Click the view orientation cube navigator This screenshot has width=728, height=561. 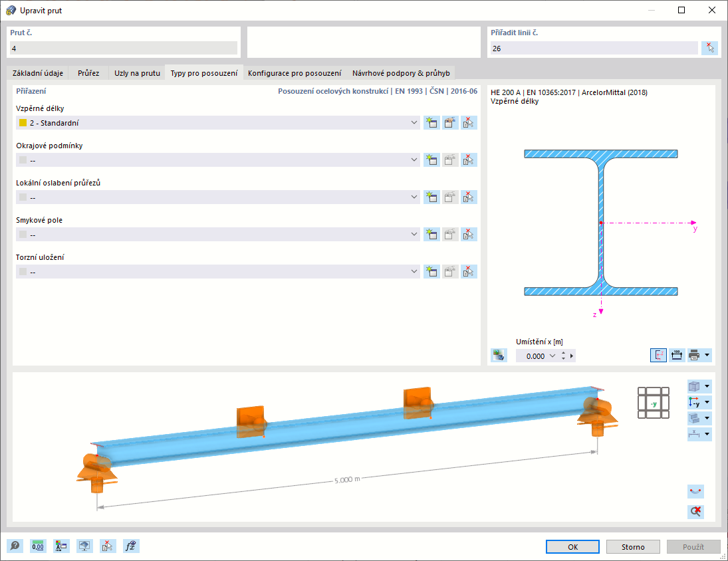click(x=654, y=403)
